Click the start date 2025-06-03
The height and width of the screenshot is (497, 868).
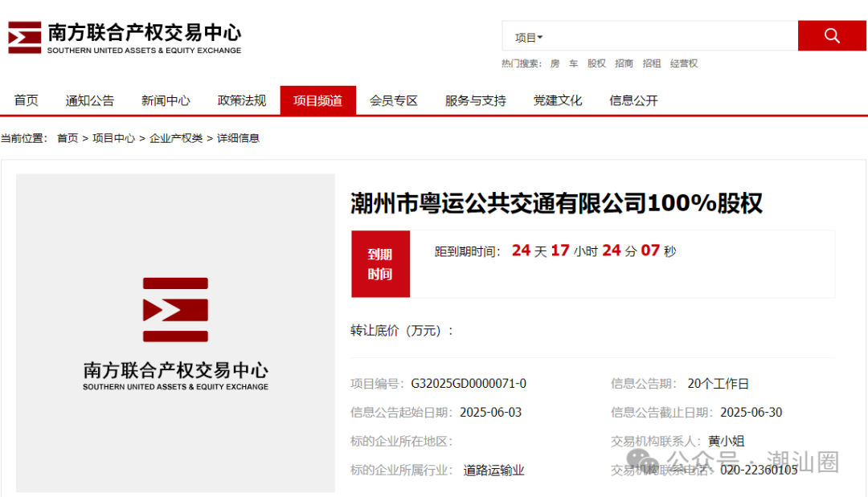point(490,413)
